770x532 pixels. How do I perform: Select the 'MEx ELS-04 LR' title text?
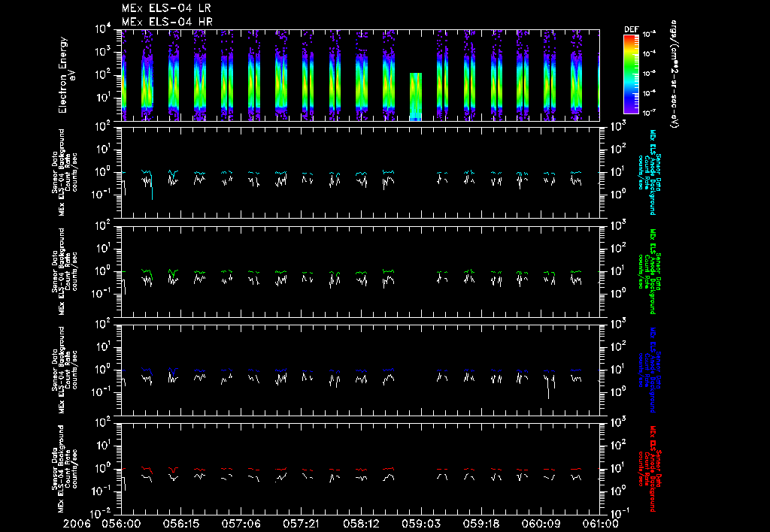pyautogui.click(x=166, y=8)
